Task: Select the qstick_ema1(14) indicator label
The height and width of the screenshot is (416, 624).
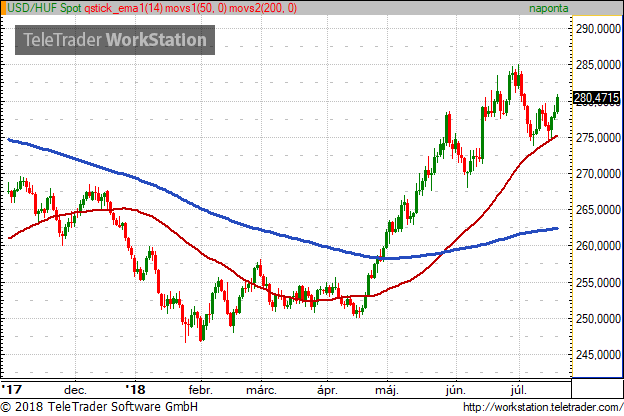Action: (123, 8)
